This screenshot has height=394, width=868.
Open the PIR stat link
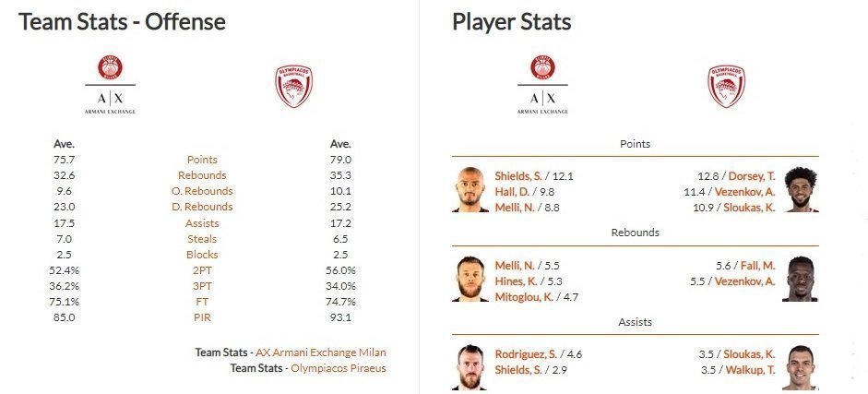202,317
